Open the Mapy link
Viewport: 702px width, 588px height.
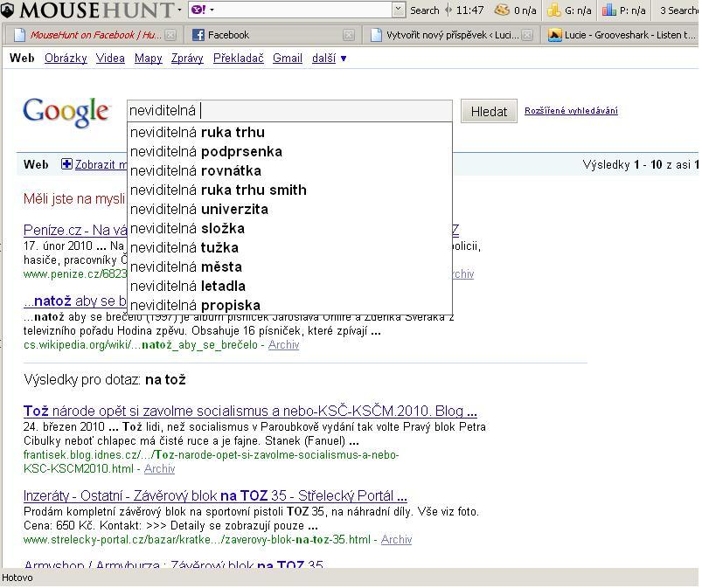tap(149, 59)
